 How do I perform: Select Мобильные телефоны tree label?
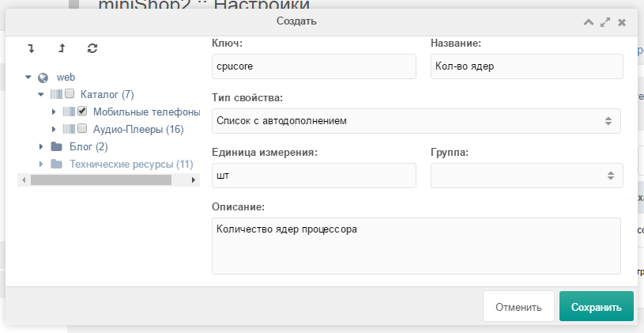click(147, 112)
